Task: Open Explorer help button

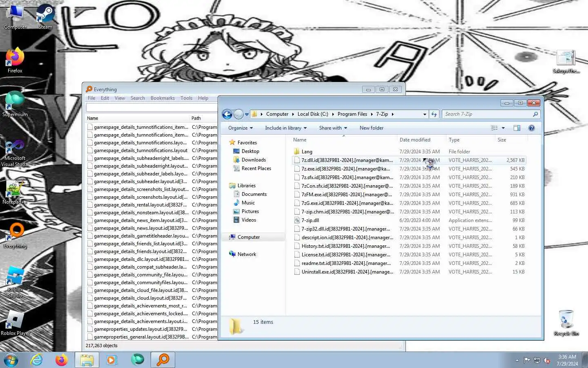Action: [x=531, y=128]
